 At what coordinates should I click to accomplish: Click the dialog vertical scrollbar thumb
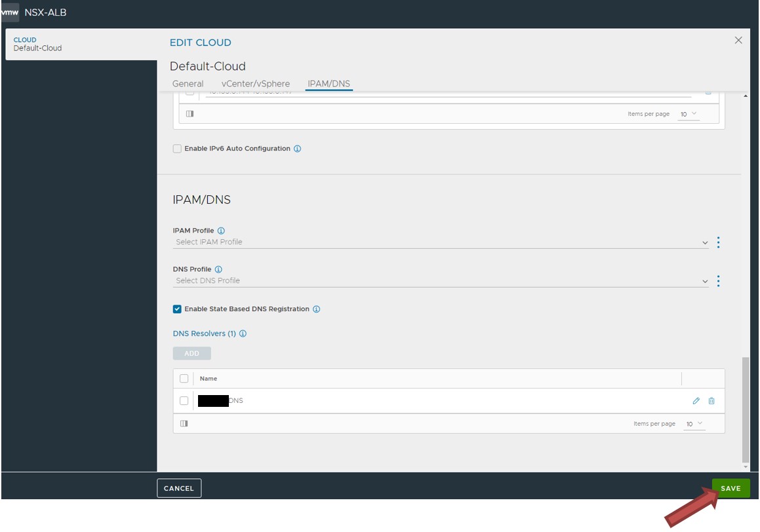click(x=746, y=410)
